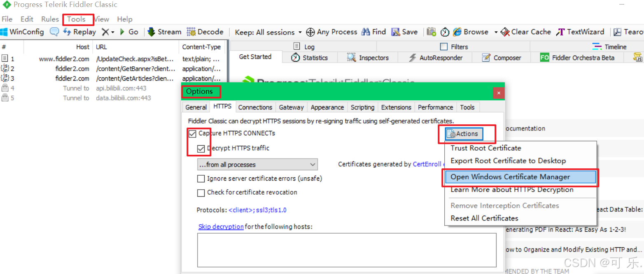
Task: Switch to Scripting tab in Options
Action: [x=362, y=107]
